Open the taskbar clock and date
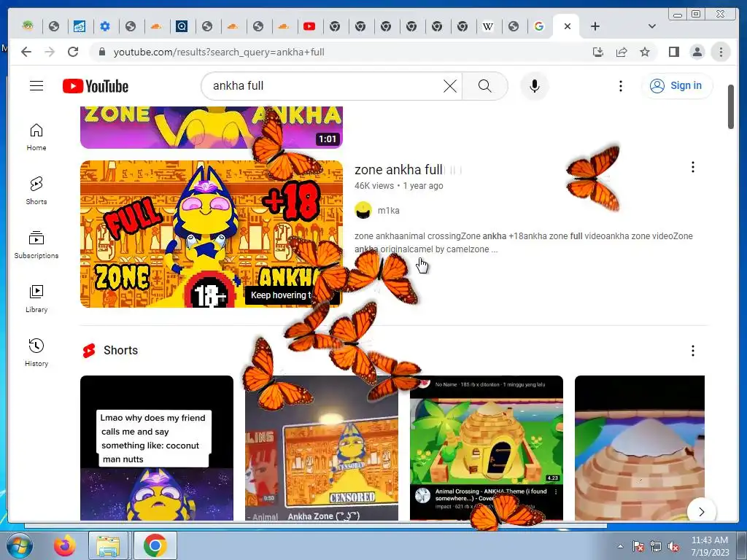Image resolution: width=747 pixels, height=560 pixels. (x=710, y=546)
